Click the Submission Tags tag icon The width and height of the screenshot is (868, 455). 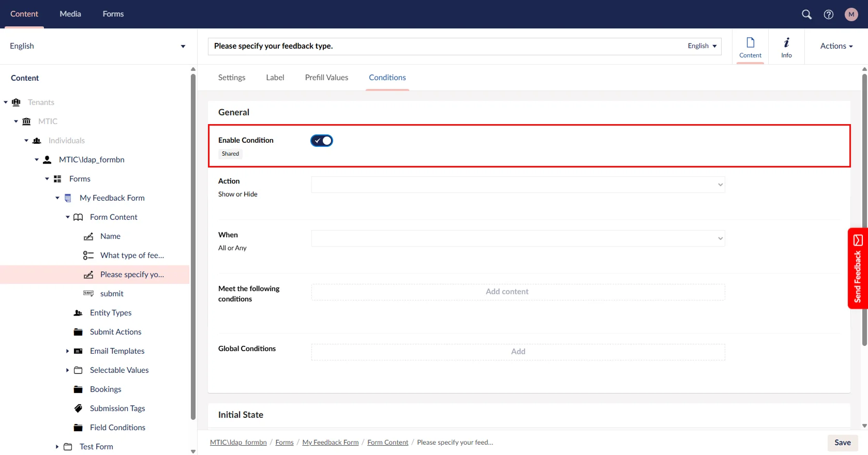point(78,408)
